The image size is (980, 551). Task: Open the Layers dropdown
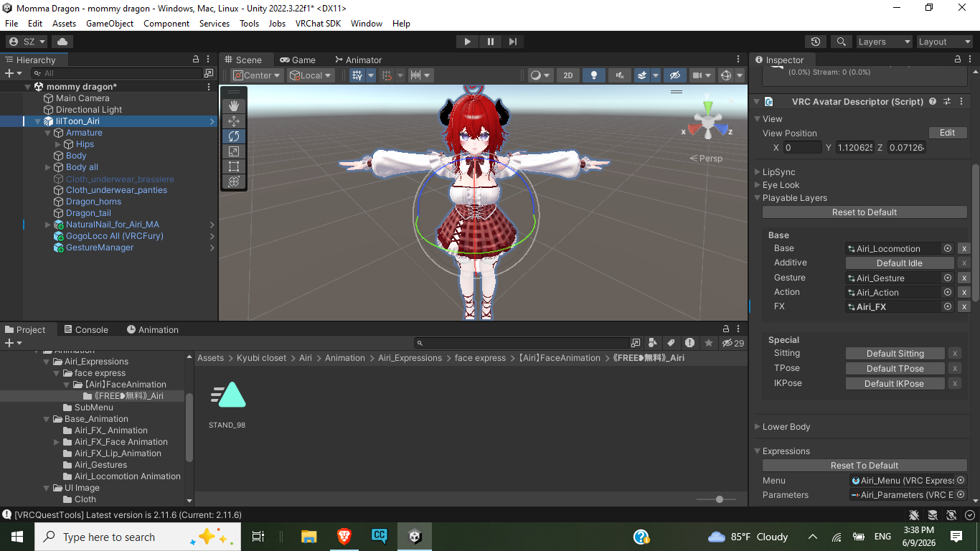(884, 42)
